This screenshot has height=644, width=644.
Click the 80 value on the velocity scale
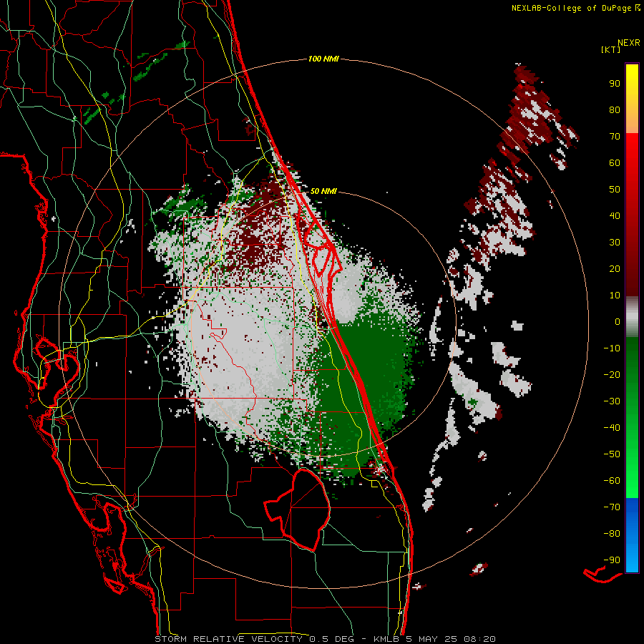(615, 109)
